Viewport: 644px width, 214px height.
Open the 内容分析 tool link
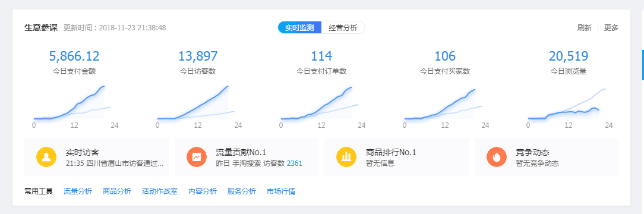pyautogui.click(x=203, y=191)
